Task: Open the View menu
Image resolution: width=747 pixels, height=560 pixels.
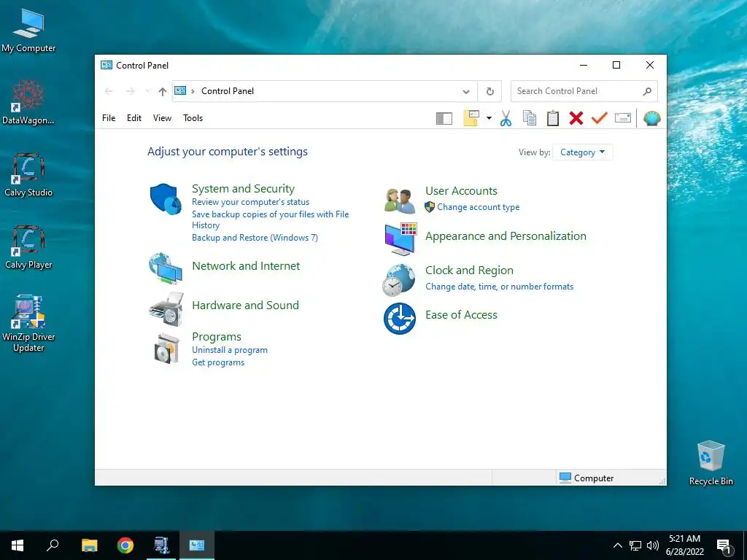Action: click(x=162, y=118)
